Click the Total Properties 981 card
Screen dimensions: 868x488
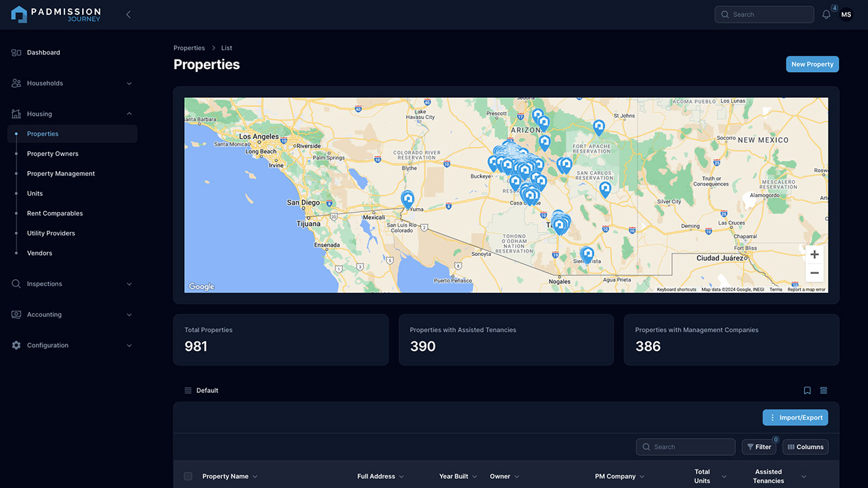click(x=281, y=339)
